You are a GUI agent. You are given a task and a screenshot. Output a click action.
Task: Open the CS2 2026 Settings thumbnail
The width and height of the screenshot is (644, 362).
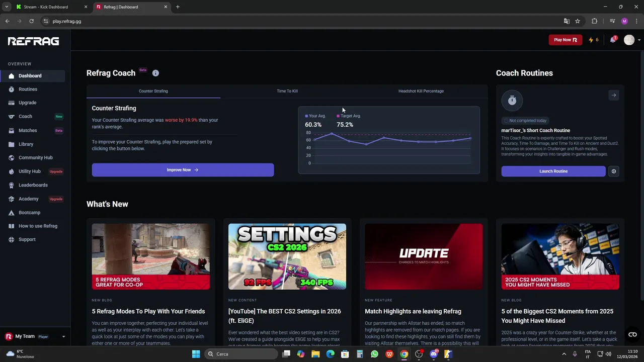tap(287, 256)
